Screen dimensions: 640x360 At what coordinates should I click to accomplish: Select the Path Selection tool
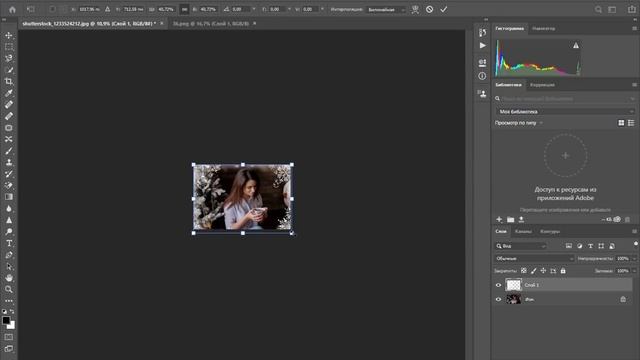9,267
